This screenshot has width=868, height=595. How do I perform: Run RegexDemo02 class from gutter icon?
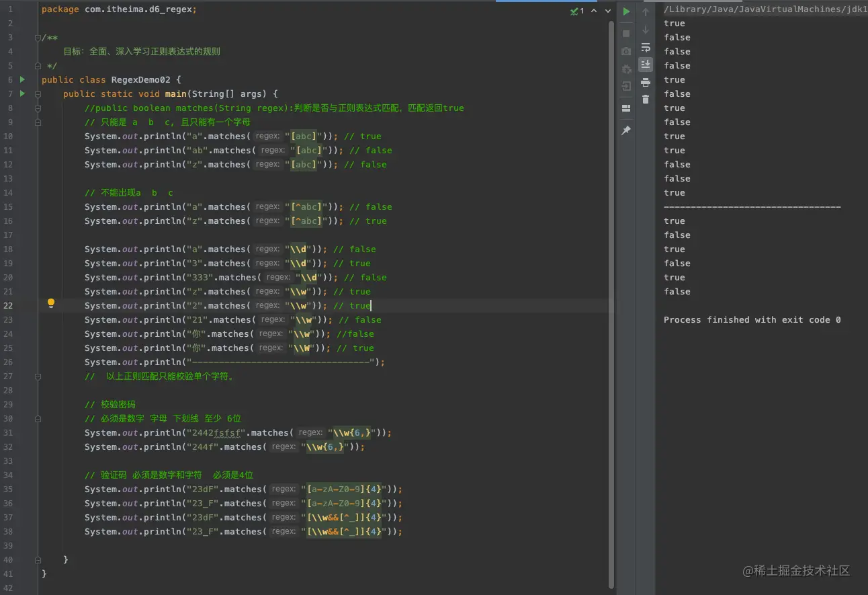(22, 79)
